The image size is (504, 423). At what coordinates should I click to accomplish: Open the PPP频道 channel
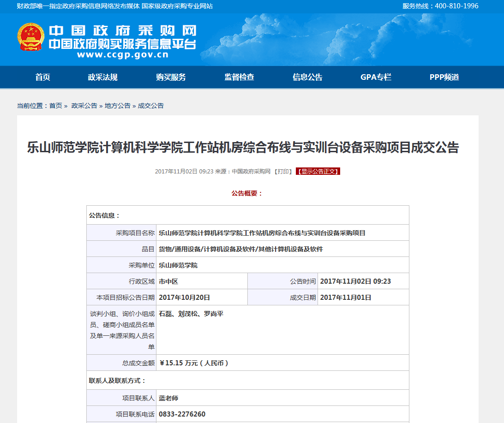click(444, 77)
